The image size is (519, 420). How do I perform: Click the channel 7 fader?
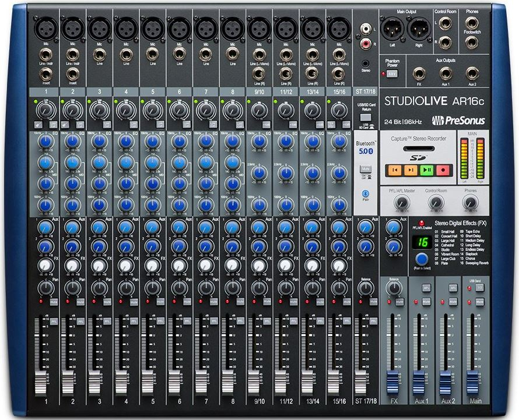201,383
